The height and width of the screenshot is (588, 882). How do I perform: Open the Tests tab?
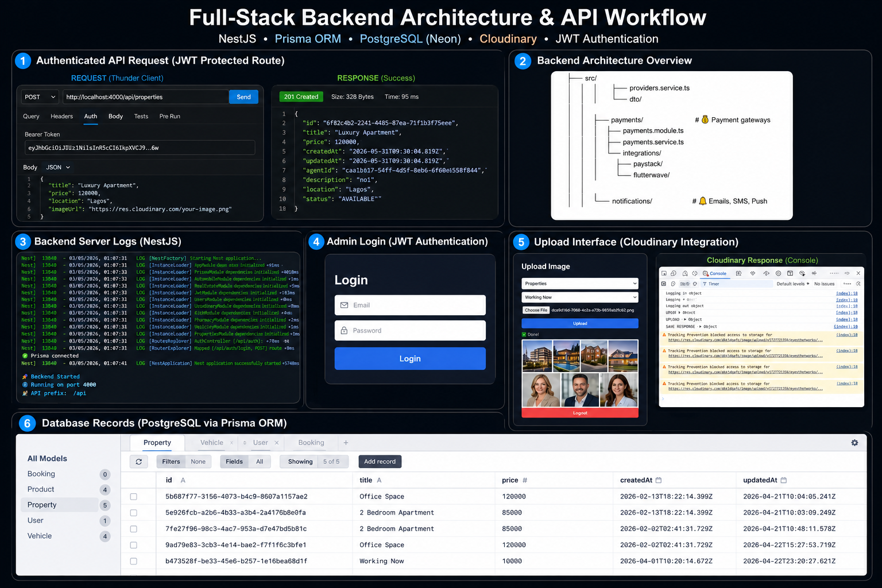coord(141,116)
